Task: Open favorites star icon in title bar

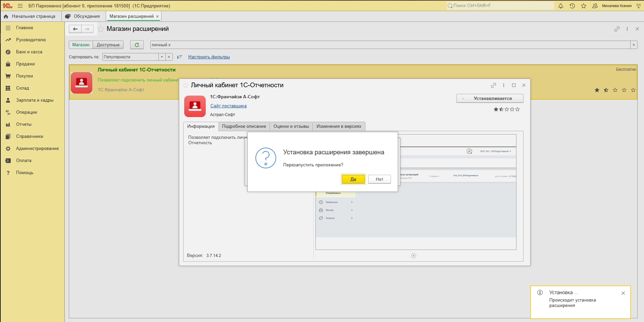Action: [x=584, y=6]
